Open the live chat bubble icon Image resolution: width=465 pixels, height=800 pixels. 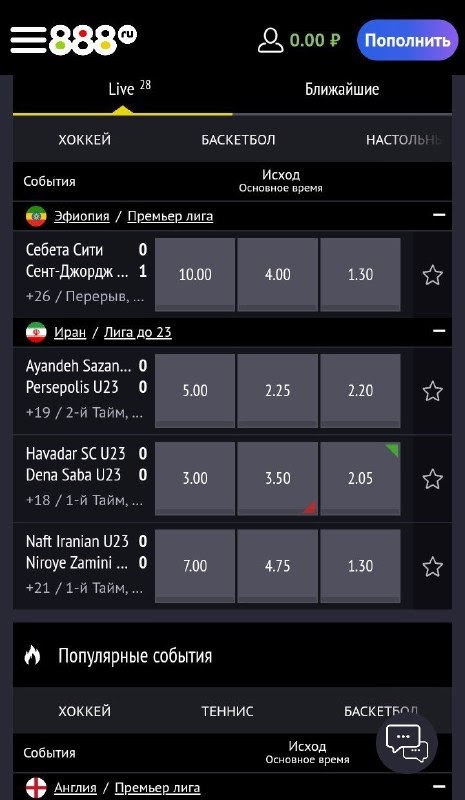click(x=407, y=743)
